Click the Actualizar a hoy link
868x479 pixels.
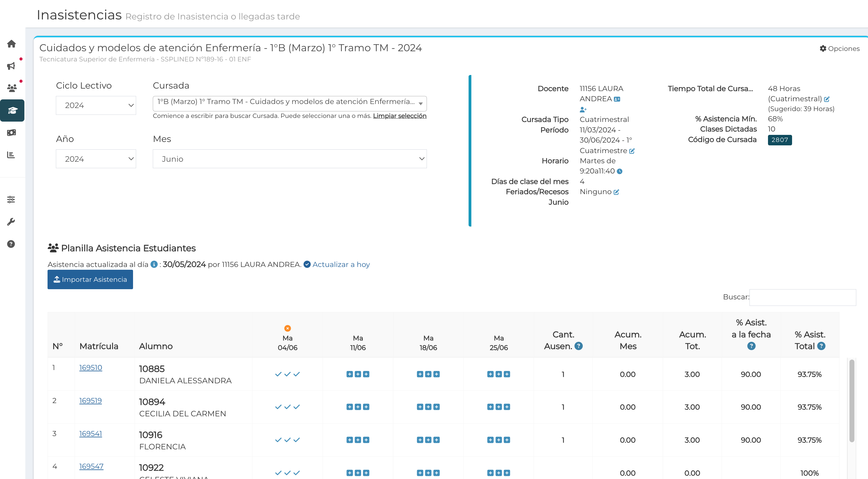pyautogui.click(x=341, y=264)
